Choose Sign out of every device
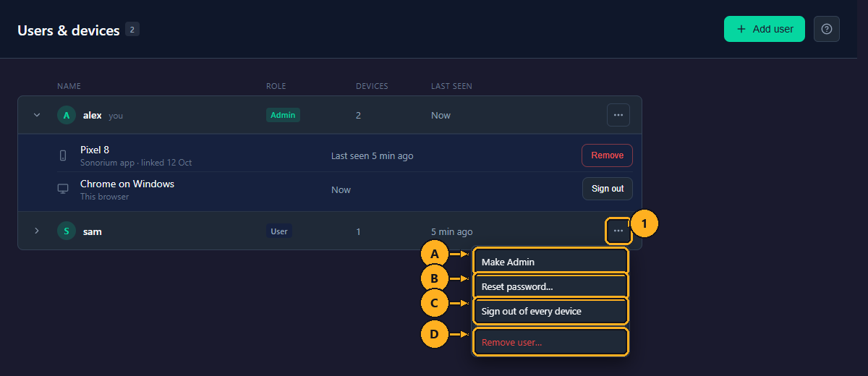 (550, 311)
